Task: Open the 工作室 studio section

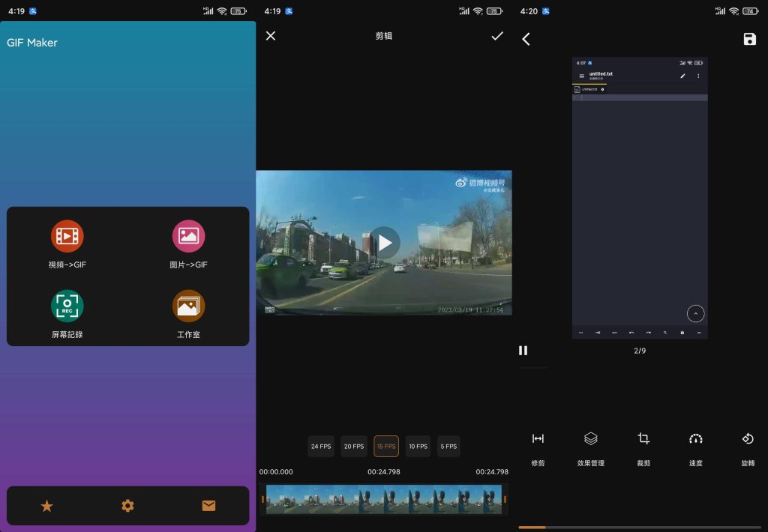Action: (187, 311)
